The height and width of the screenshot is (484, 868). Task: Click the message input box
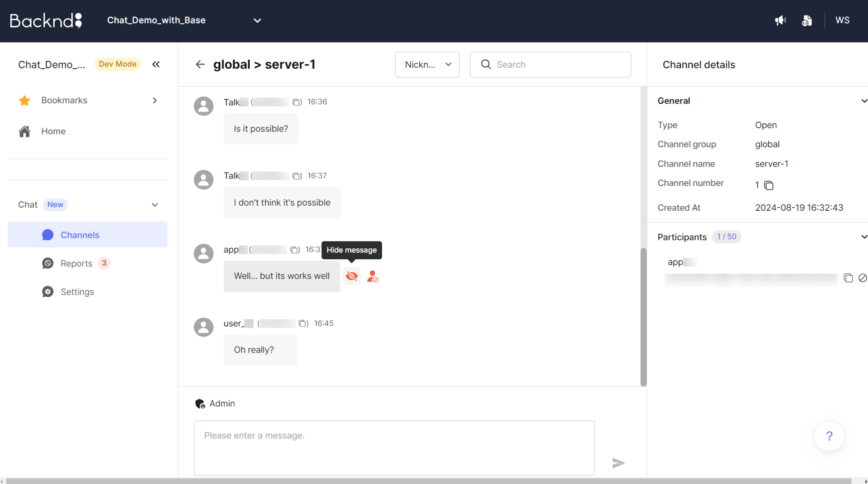coord(394,448)
